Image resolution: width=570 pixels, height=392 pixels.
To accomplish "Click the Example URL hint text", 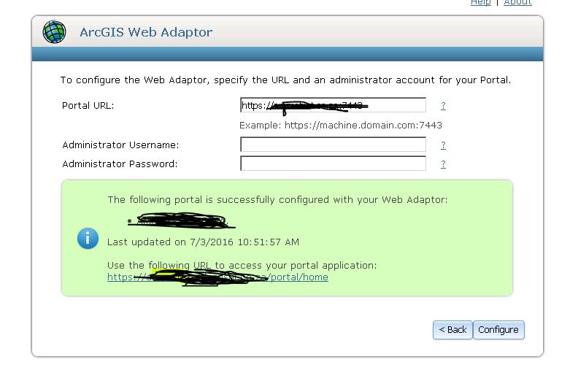I will 341,126.
